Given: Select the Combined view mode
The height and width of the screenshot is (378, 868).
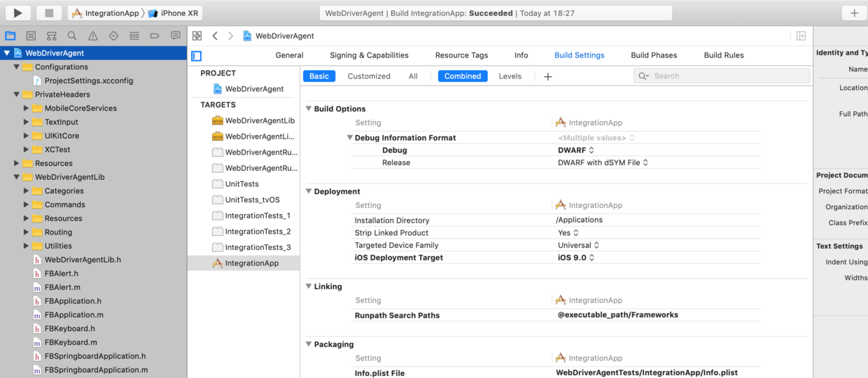Looking at the screenshot, I should click(463, 76).
